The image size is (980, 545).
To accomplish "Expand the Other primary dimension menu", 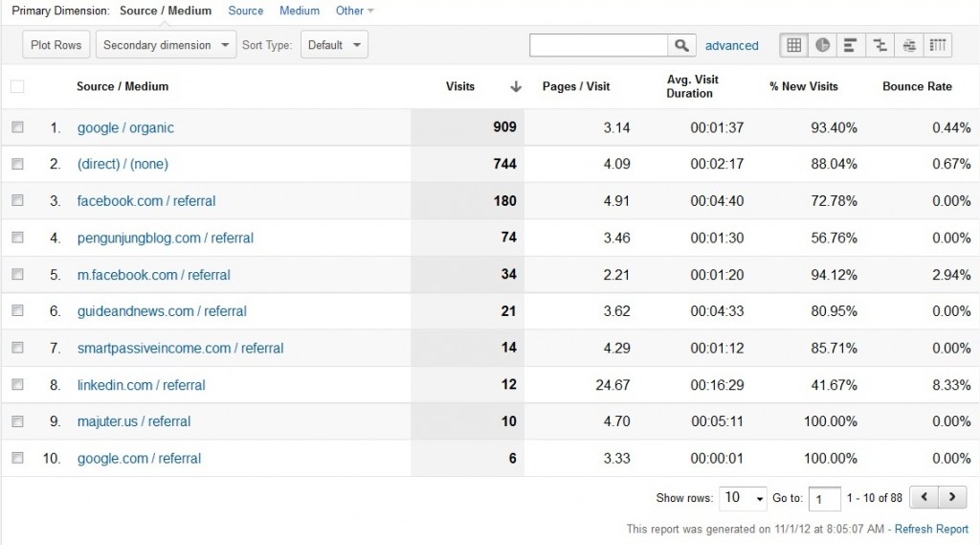I will [354, 11].
